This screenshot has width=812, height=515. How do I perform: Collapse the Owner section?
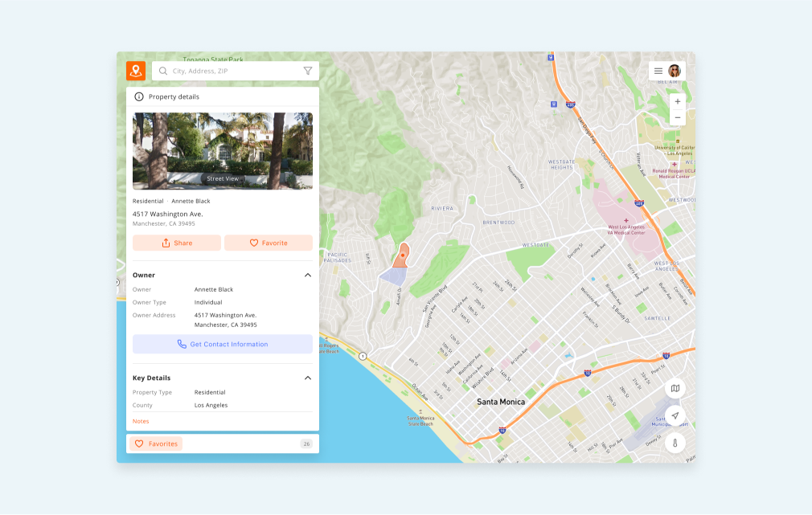click(308, 276)
